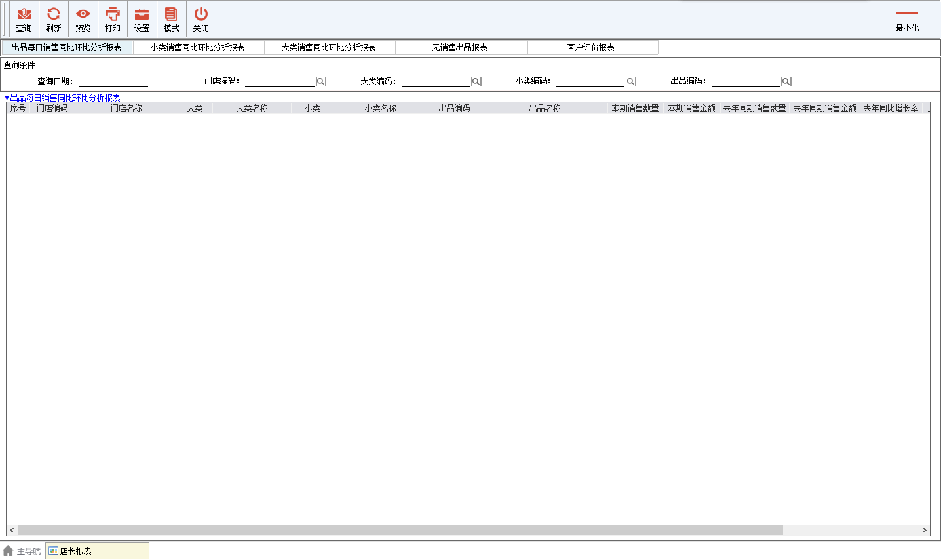Open lookup icon beside 小类编码 field

631,81
